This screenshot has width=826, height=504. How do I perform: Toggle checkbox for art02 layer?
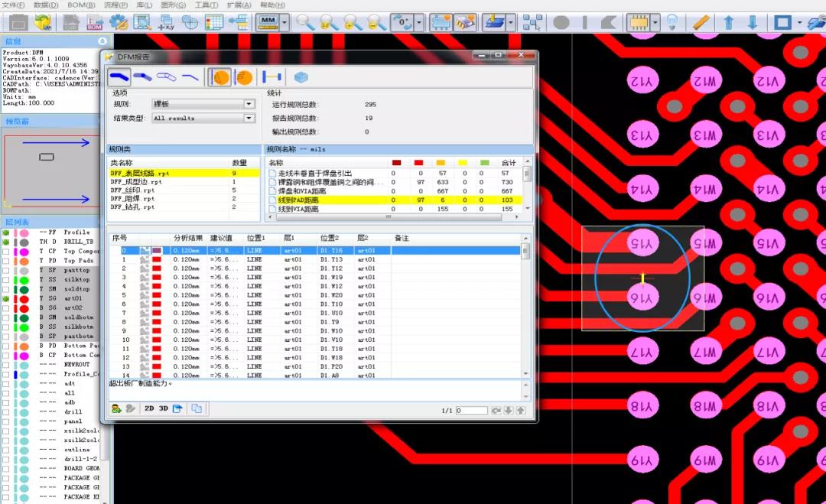click(6, 307)
